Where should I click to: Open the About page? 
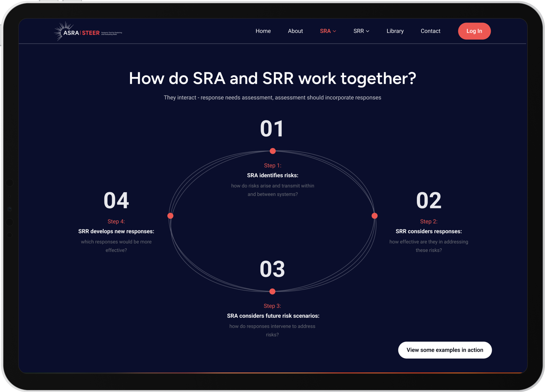295,31
